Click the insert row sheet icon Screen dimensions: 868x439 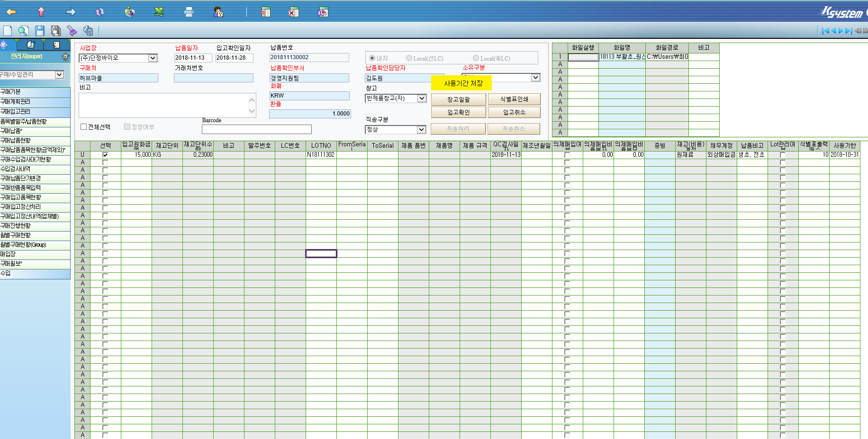click(265, 12)
